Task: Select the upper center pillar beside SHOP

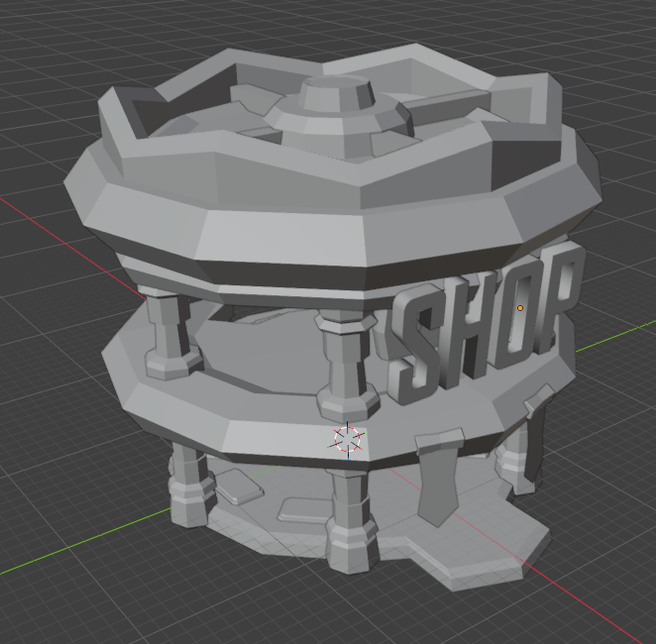Action: coord(347,366)
